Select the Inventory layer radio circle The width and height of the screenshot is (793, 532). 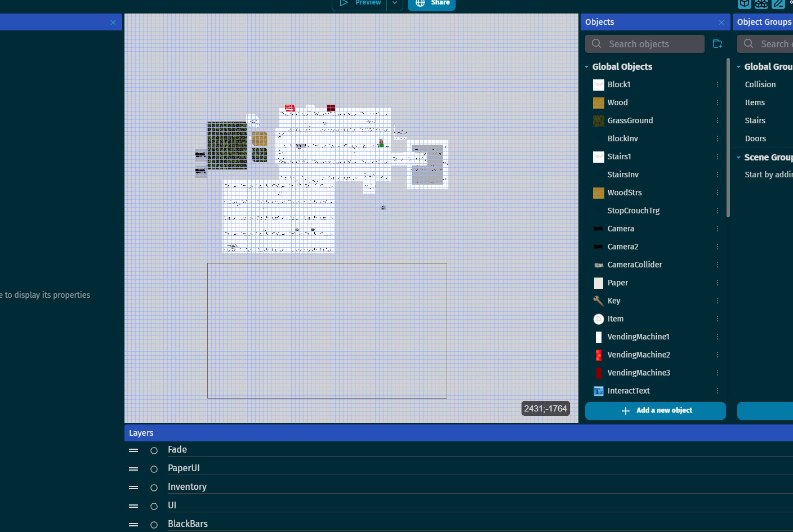pos(154,488)
